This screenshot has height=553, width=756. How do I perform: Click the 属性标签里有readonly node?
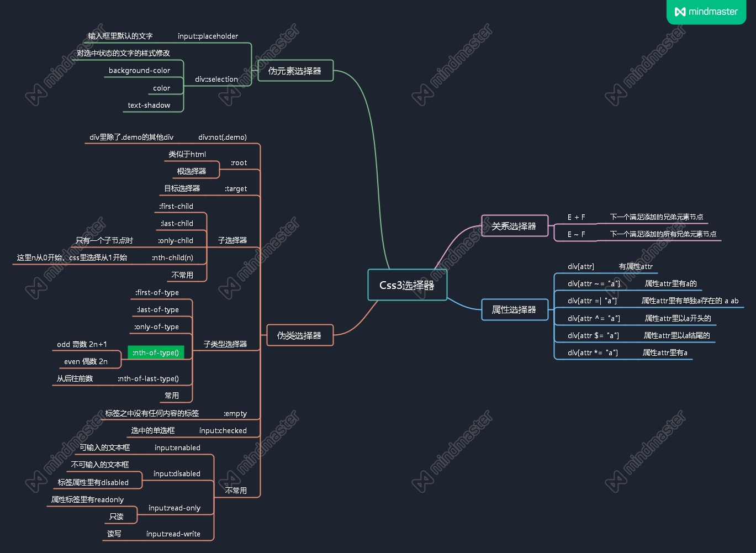[87, 500]
